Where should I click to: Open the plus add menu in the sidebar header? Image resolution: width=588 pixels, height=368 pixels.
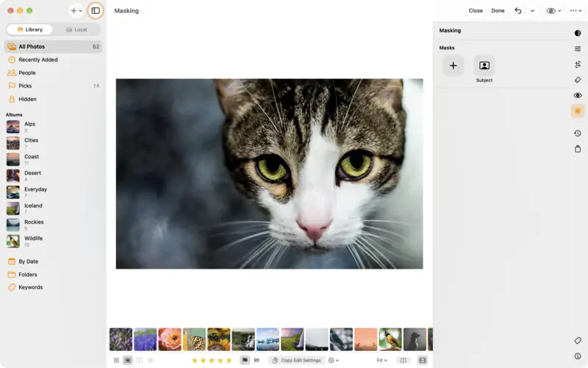click(x=76, y=11)
